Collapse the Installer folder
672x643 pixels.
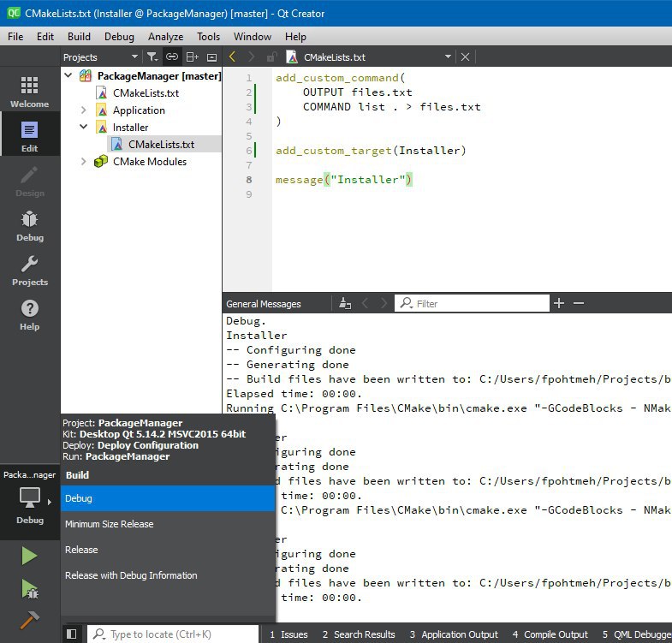coord(84,128)
